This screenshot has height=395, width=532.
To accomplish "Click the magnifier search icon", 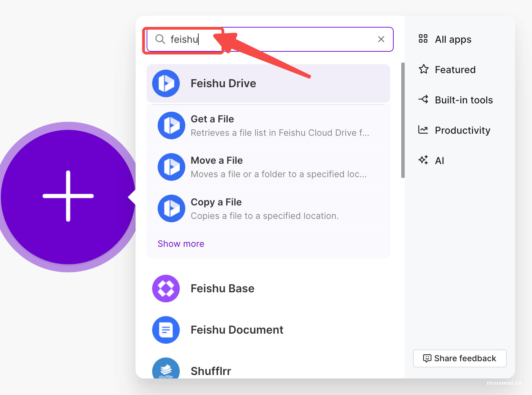I will (160, 39).
